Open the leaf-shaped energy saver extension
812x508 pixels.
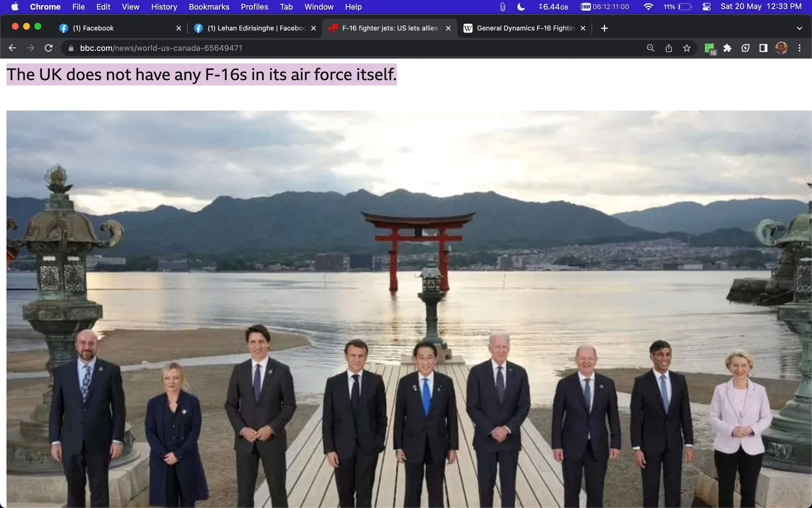pyautogui.click(x=746, y=48)
